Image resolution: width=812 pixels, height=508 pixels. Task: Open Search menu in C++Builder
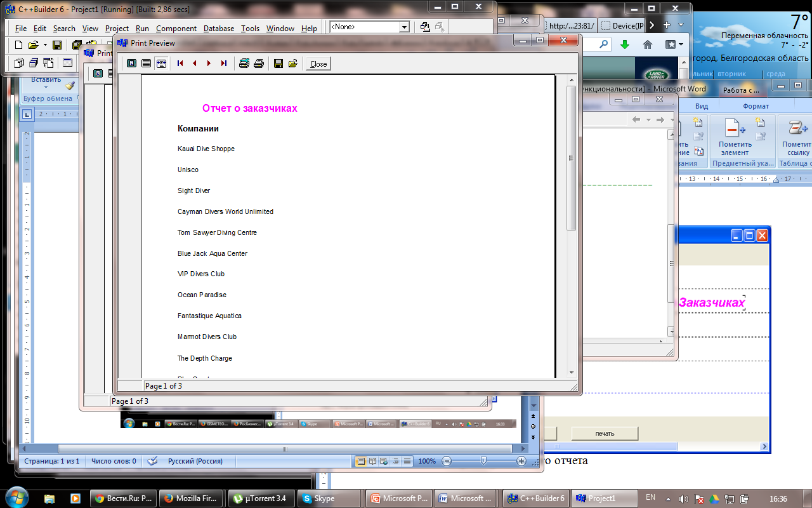click(64, 29)
